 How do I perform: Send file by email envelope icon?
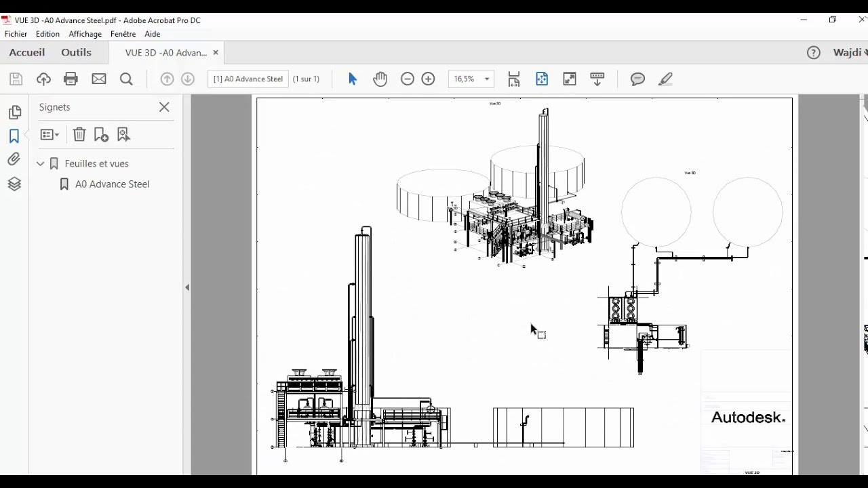tap(99, 79)
